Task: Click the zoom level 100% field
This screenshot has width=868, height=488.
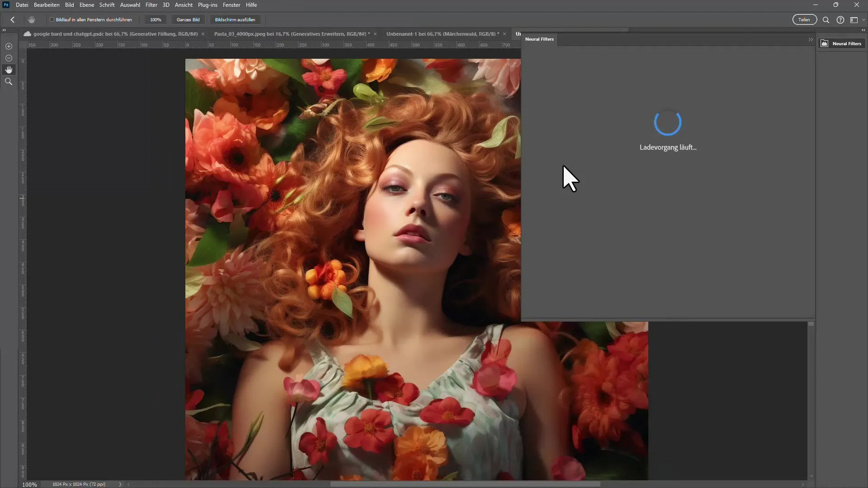Action: (x=29, y=484)
